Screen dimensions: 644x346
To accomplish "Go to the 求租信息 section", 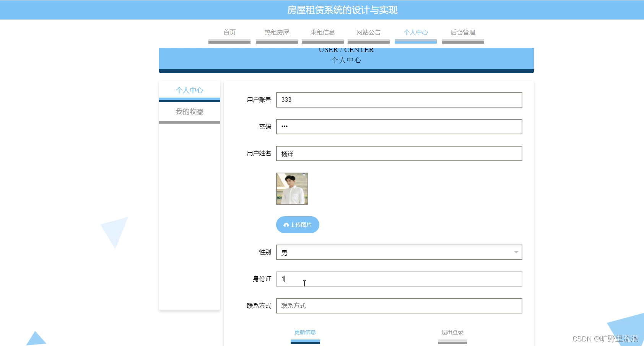I will click(323, 33).
